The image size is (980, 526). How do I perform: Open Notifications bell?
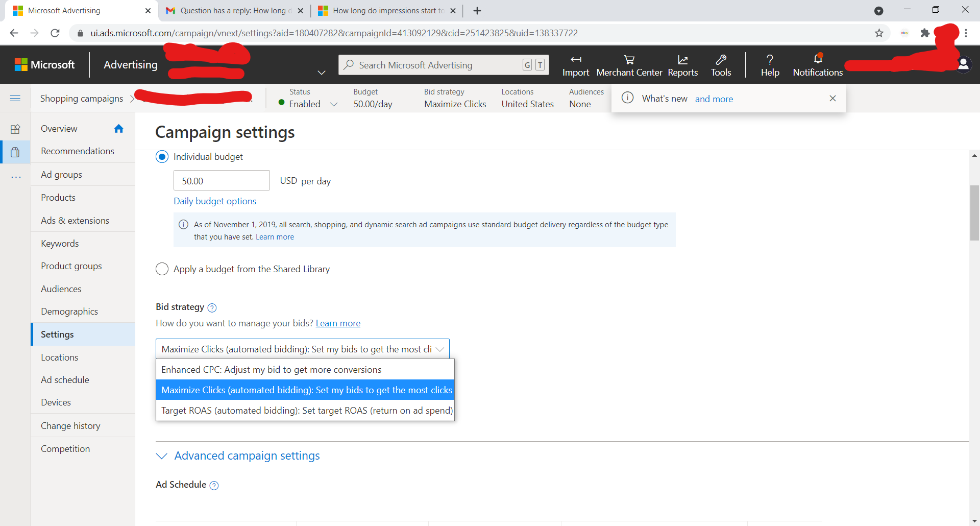(818, 59)
